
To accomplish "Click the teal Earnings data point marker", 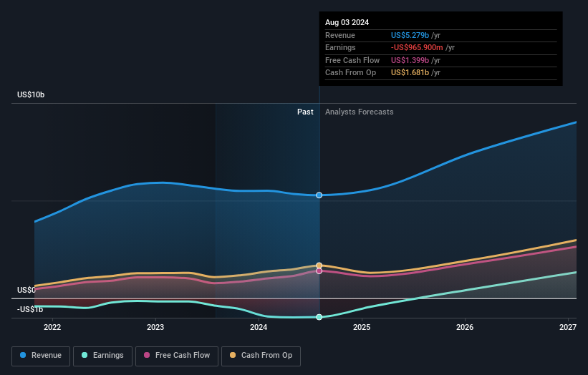I will click(x=319, y=317).
